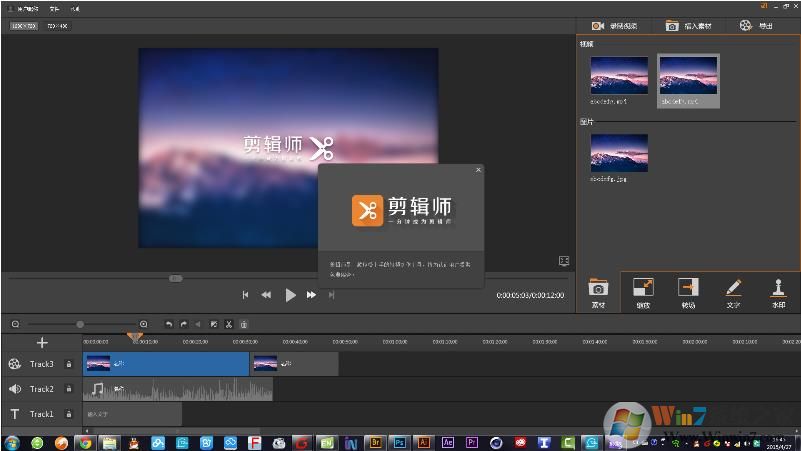Click the scissors split clip icon
The width and height of the screenshot is (801, 451).
coord(228,324)
